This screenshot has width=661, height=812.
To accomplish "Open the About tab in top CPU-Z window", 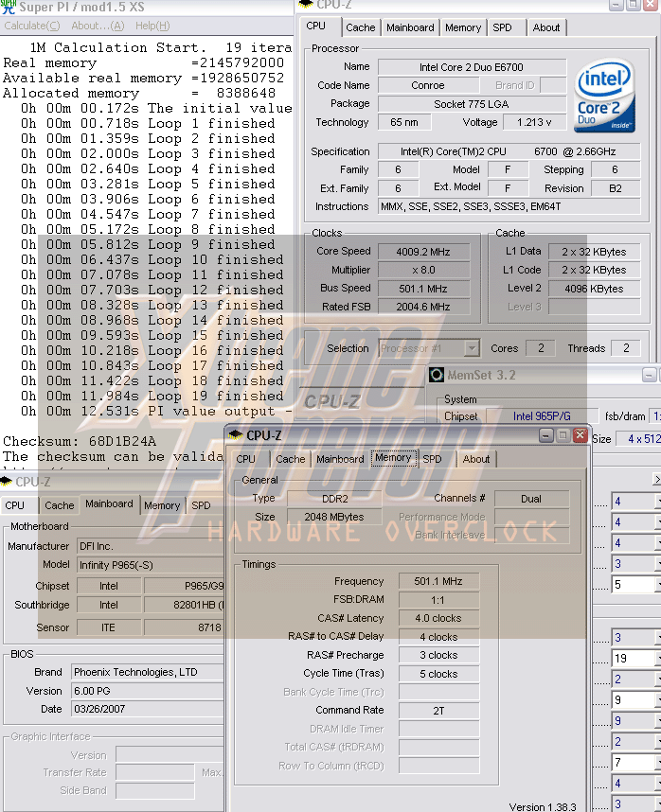I will pyautogui.click(x=546, y=27).
